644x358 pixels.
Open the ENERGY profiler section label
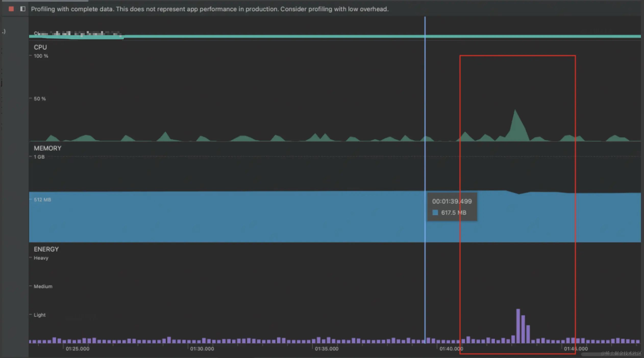click(x=46, y=249)
